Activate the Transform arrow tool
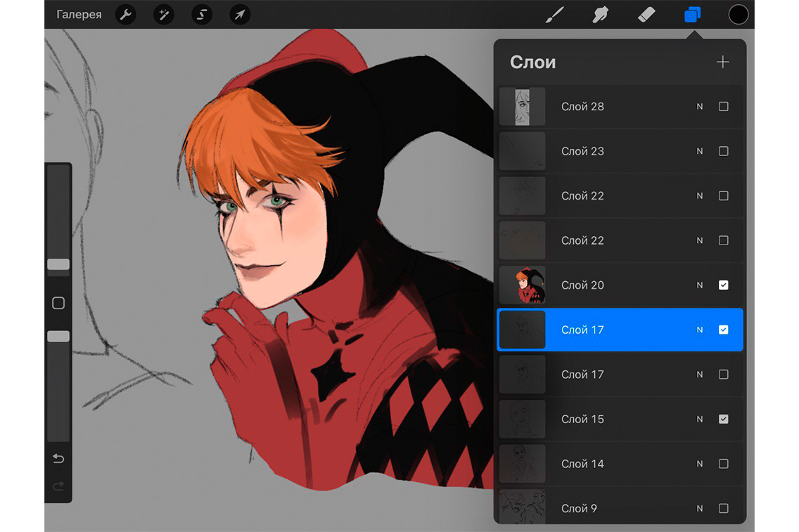The image size is (799, 532). coord(240,14)
